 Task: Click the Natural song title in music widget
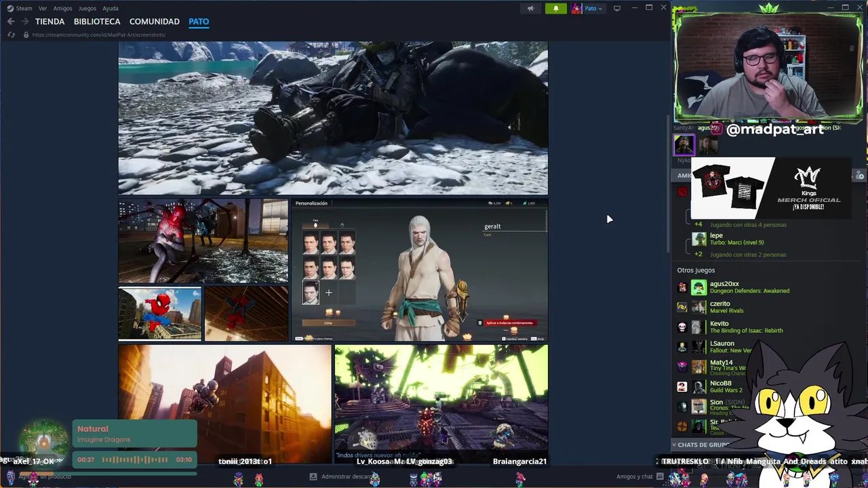tap(93, 428)
